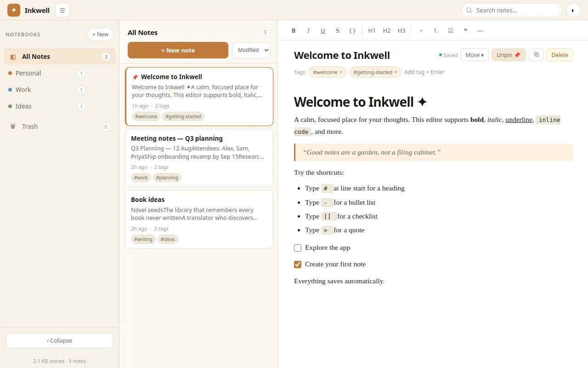Check the 'Explore the app' checkbox

[x=298, y=248]
